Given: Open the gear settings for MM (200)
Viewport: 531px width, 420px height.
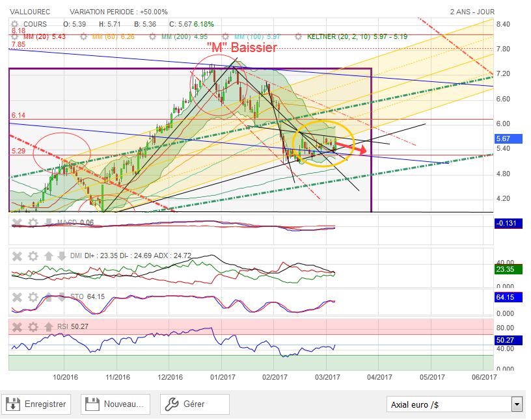Looking at the screenshot, I should 153,36.
